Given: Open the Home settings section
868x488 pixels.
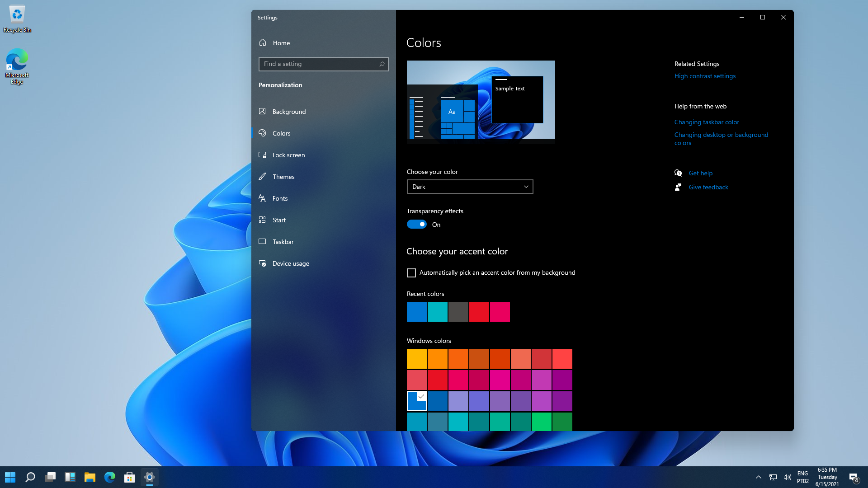Looking at the screenshot, I should click(x=281, y=42).
